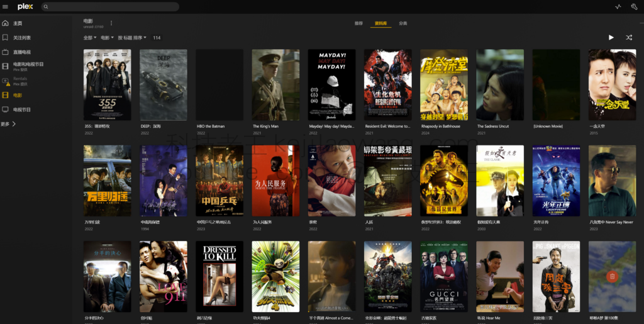Open the Mayday! May day! poster
The height and width of the screenshot is (324, 644).
(332, 85)
